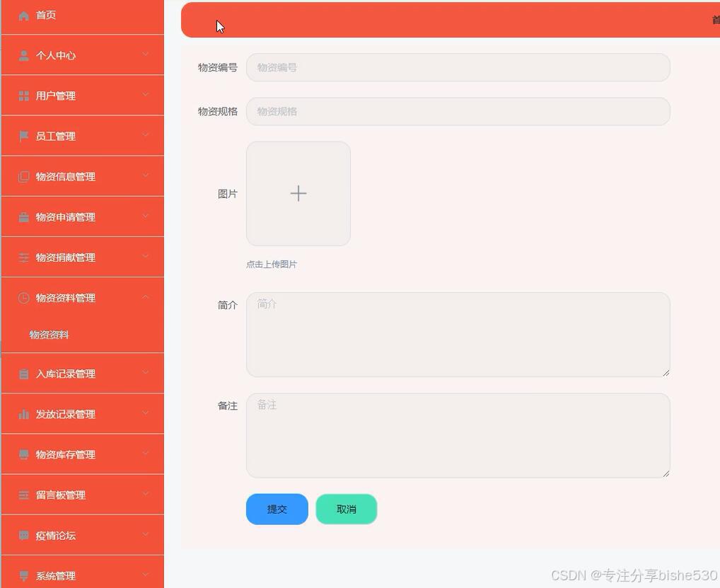Click the sliders icon beside 物资捐献管理
The height and width of the screenshot is (588, 720).
point(23,258)
